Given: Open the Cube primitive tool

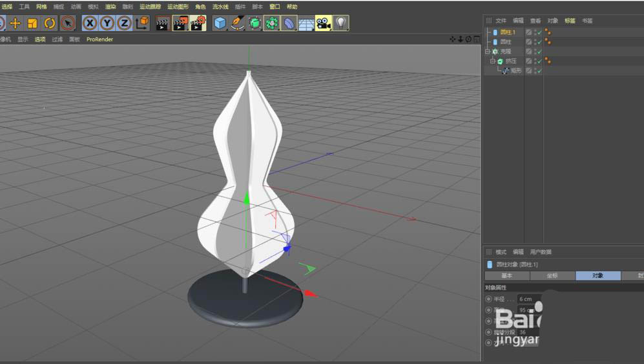Looking at the screenshot, I should (220, 23).
